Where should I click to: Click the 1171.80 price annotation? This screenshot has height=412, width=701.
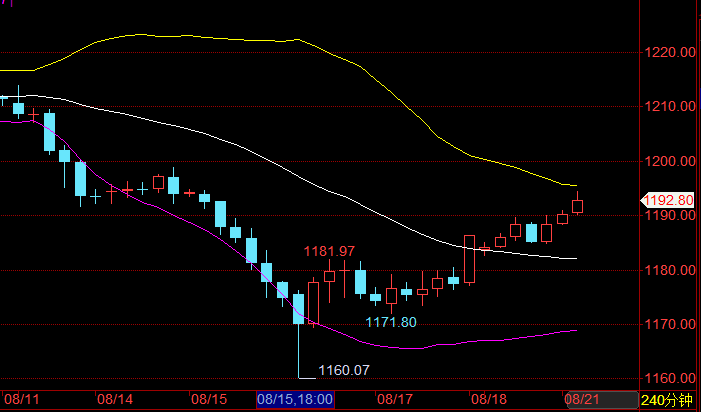[x=390, y=322]
